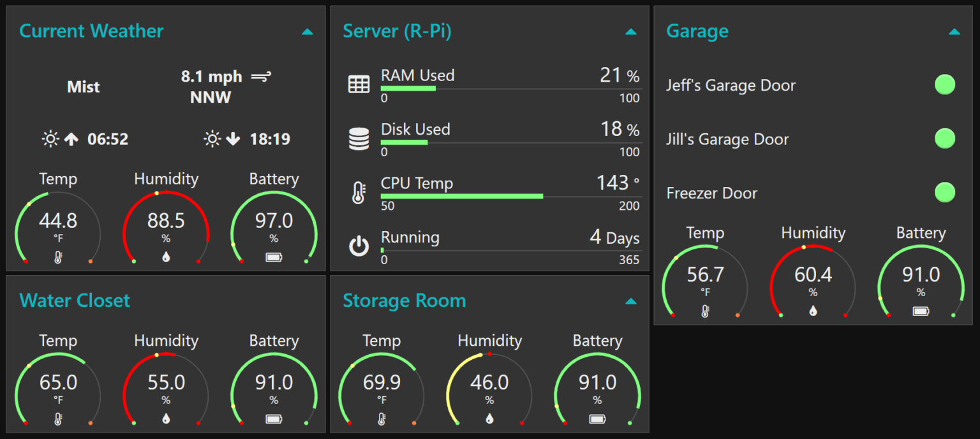This screenshot has height=439, width=980.
Task: Toggle the Freezer Door indicator
Action: (x=945, y=191)
